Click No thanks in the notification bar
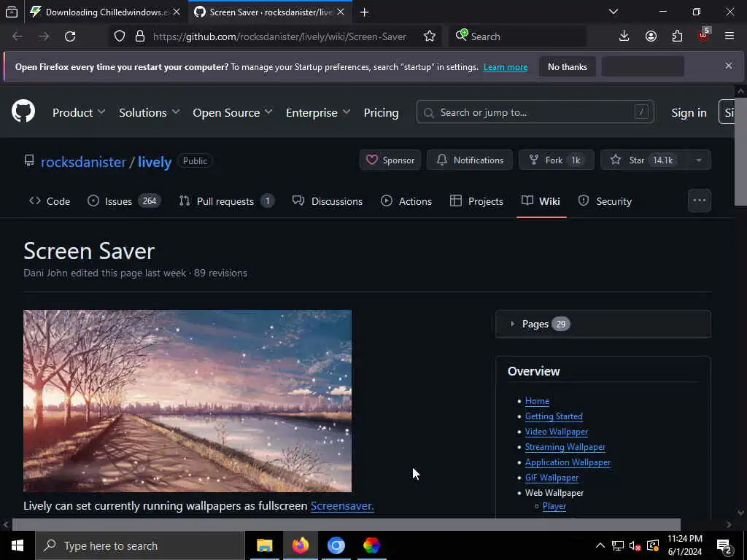Screen dimensions: 747x560 (x=568, y=66)
